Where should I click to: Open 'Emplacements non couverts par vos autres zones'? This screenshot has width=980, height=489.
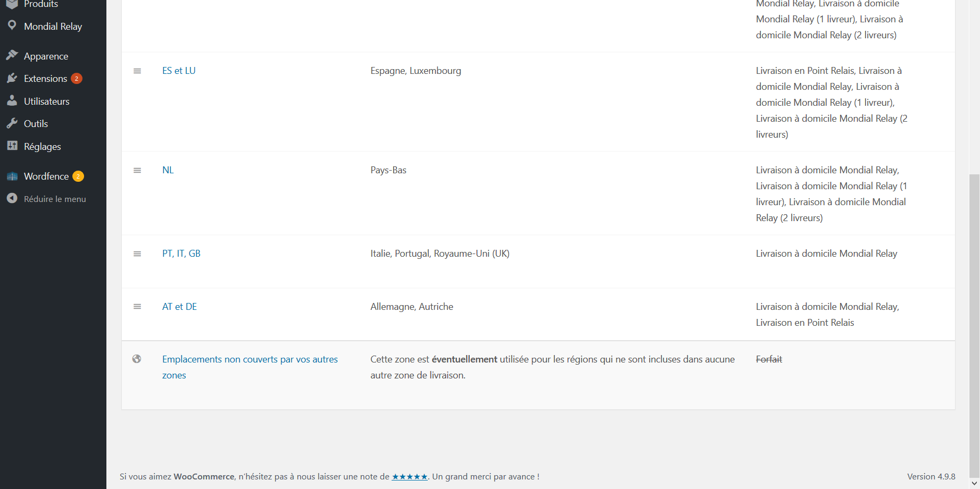tap(250, 360)
